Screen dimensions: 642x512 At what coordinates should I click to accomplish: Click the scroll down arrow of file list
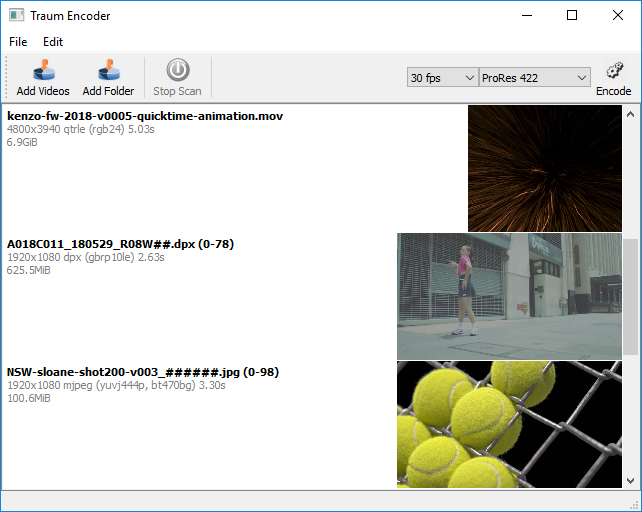pos(631,480)
